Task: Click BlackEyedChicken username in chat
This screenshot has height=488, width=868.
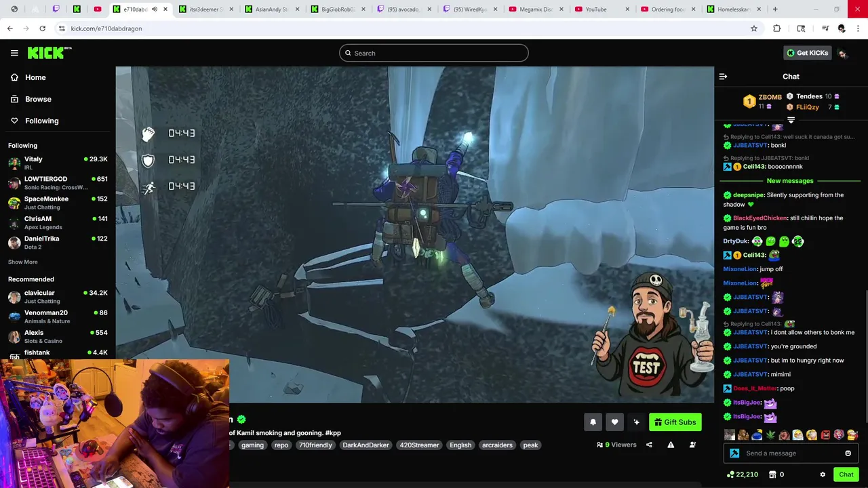Action: tap(760, 218)
